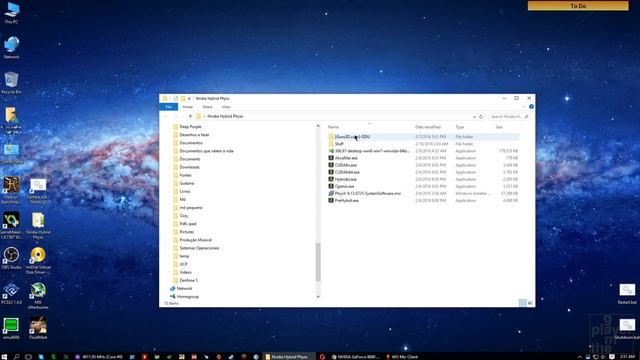640x360 pixels.
Task: Expand the address bar history dropdown
Action: pos(474,116)
